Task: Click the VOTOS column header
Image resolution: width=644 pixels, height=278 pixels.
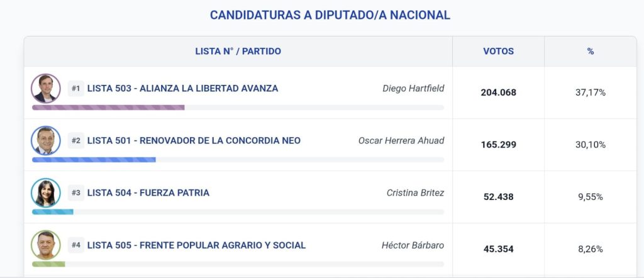Action: coord(498,52)
